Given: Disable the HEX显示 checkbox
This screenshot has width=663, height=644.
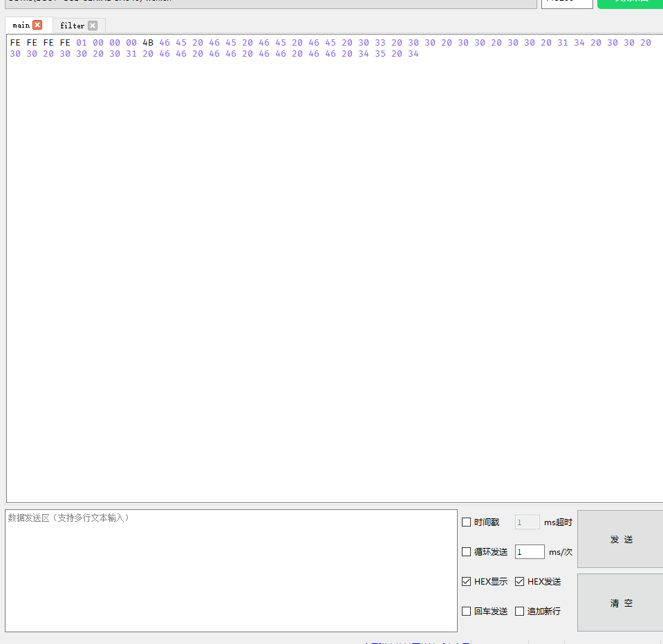Looking at the screenshot, I should [x=466, y=581].
